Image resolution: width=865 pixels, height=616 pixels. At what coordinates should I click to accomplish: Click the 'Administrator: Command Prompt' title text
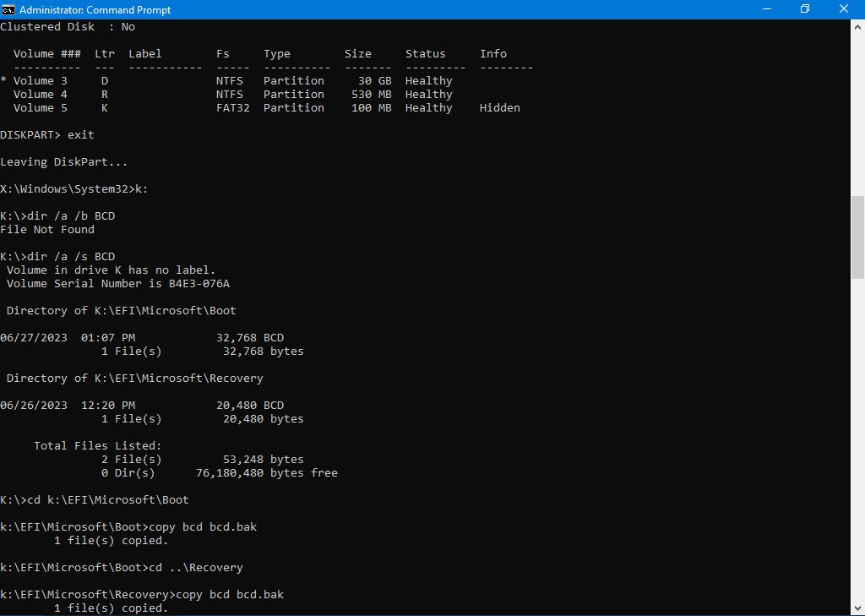coord(95,9)
